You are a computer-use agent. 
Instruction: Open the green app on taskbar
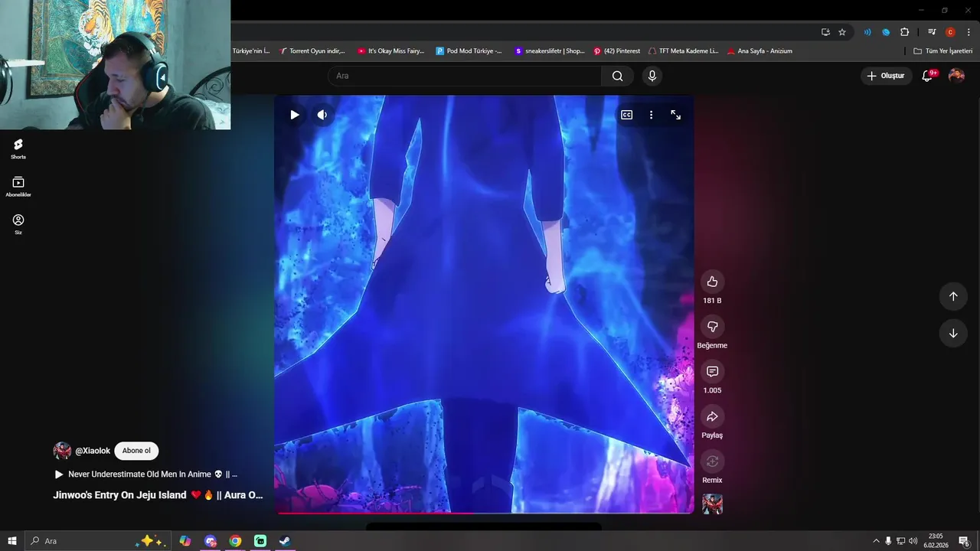click(260, 541)
